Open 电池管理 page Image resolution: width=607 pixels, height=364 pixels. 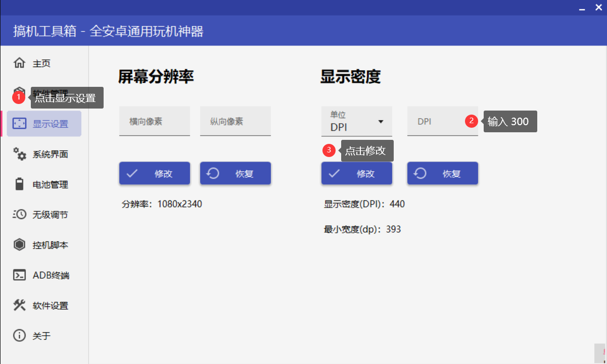44,184
